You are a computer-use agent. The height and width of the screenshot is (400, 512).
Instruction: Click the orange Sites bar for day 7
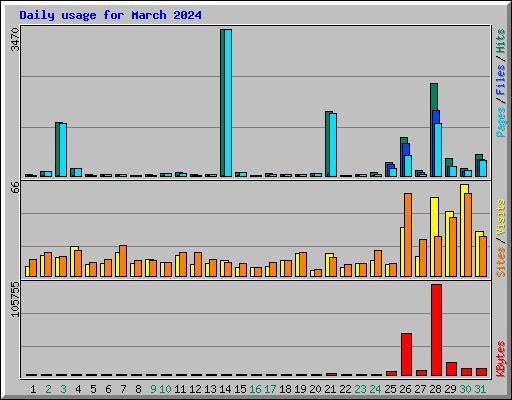(123, 261)
